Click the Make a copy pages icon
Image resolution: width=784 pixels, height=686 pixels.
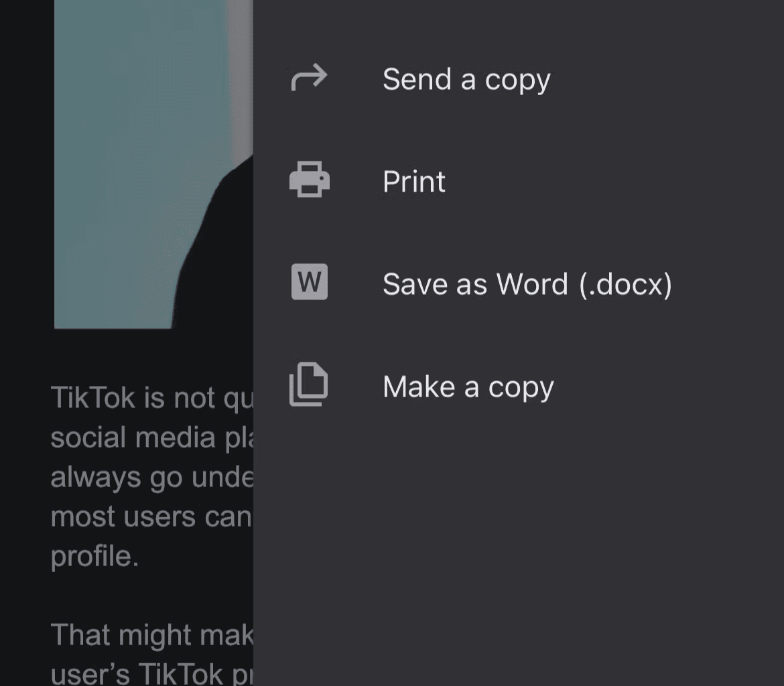pos(309,385)
